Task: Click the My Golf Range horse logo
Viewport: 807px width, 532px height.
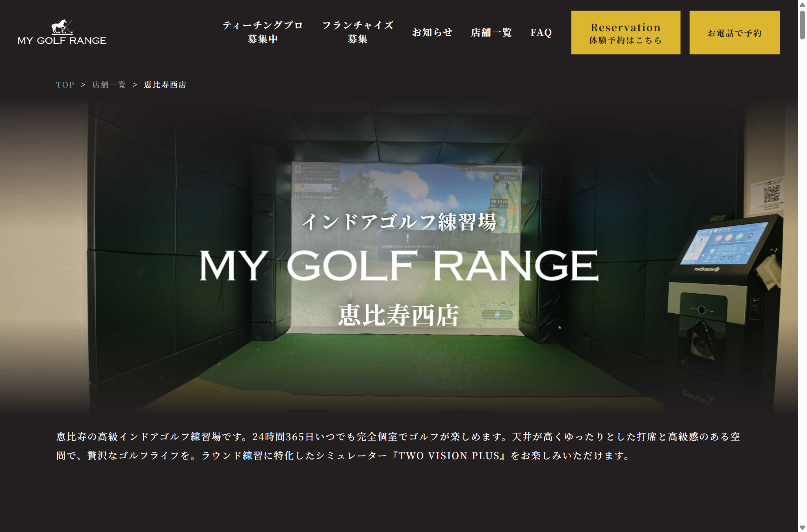Action: [62, 32]
